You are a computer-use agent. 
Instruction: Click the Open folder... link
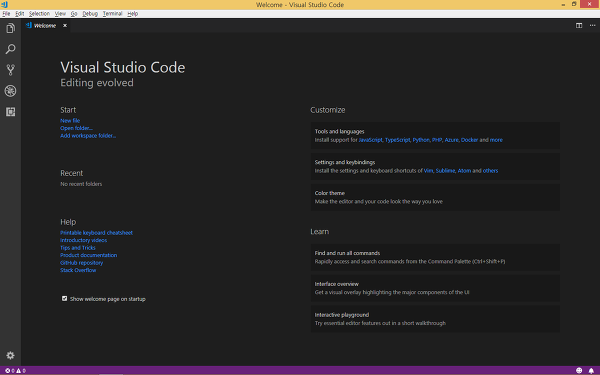(76, 128)
